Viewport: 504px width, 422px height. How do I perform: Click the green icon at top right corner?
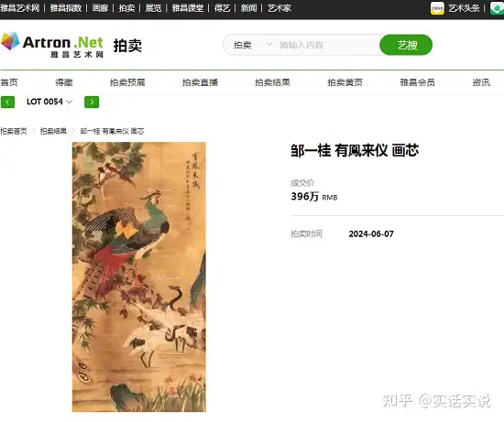[x=497, y=8]
